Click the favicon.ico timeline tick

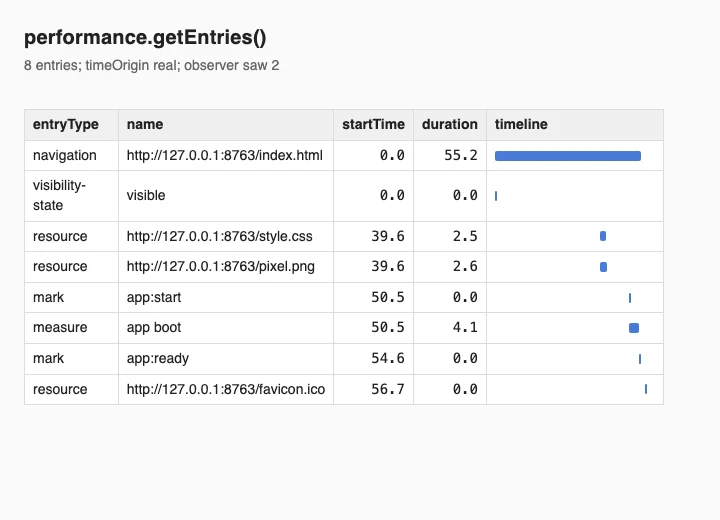click(646, 389)
